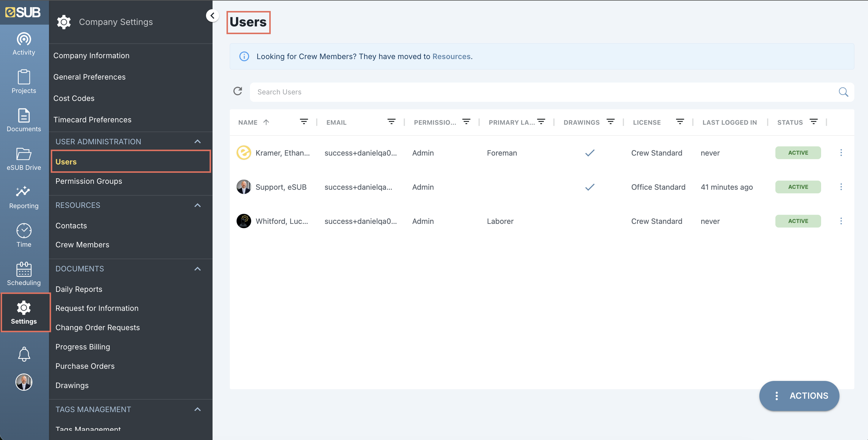
Task: Open the notifications bell
Action: (24, 354)
